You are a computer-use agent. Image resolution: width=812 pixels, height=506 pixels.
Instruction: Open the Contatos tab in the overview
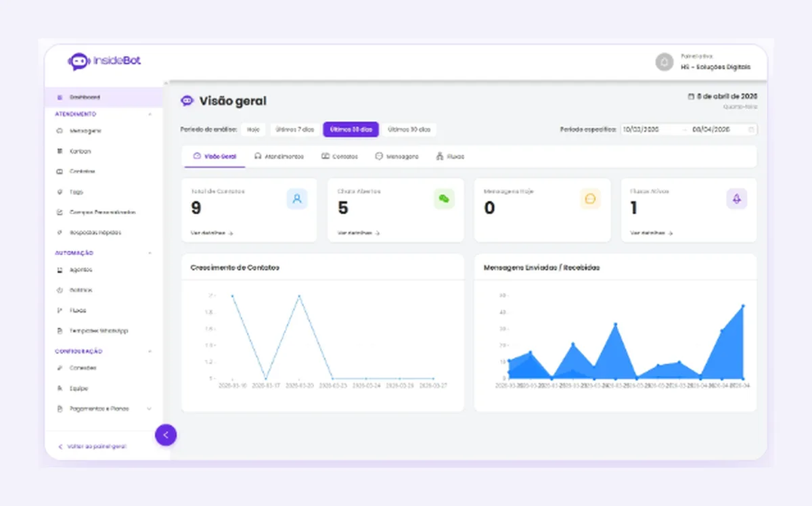(x=340, y=156)
